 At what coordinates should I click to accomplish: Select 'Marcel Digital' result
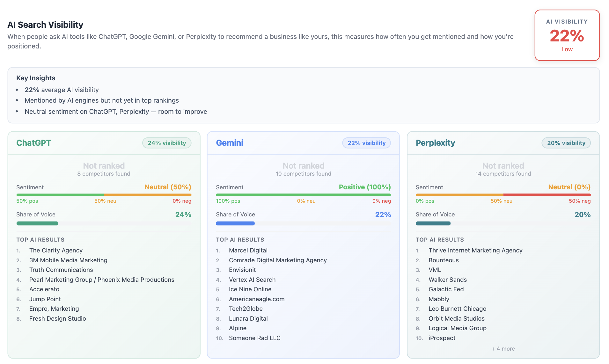(x=248, y=251)
